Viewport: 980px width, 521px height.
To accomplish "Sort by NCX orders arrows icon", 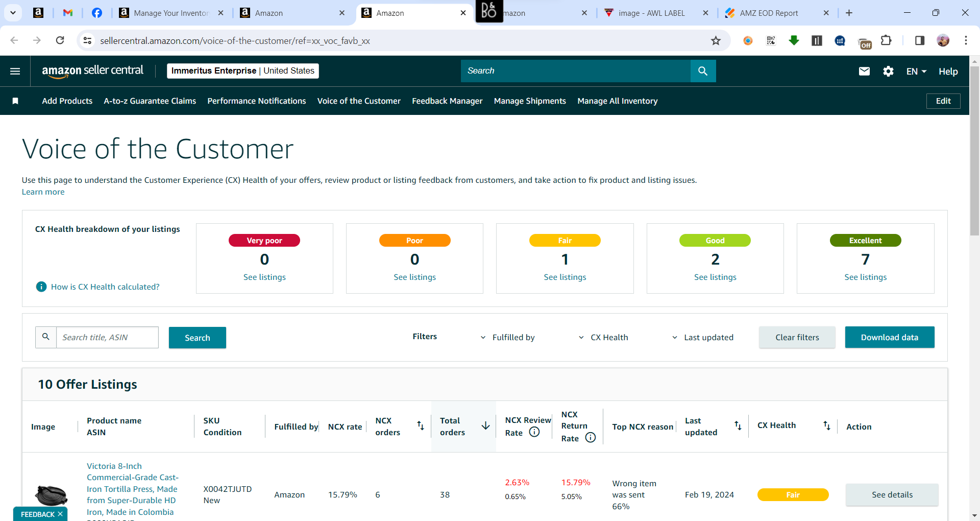I will coord(421,425).
